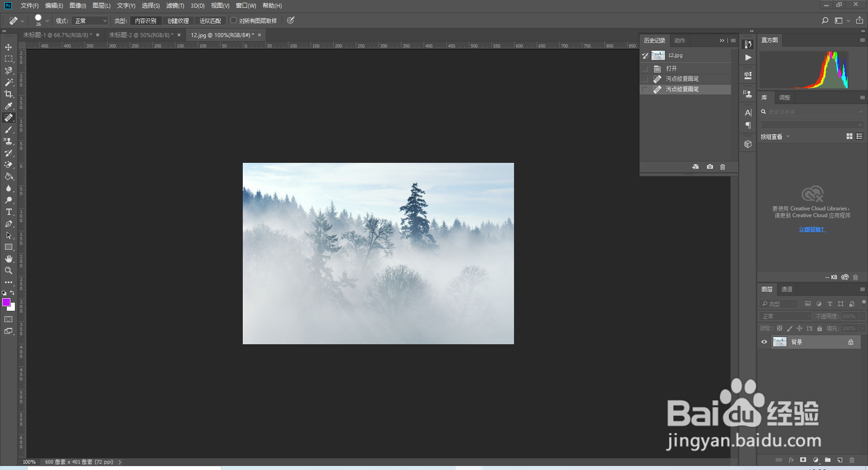Enable Sample All Layers checkbox
Viewport: 868px width, 470px height.
(x=234, y=20)
